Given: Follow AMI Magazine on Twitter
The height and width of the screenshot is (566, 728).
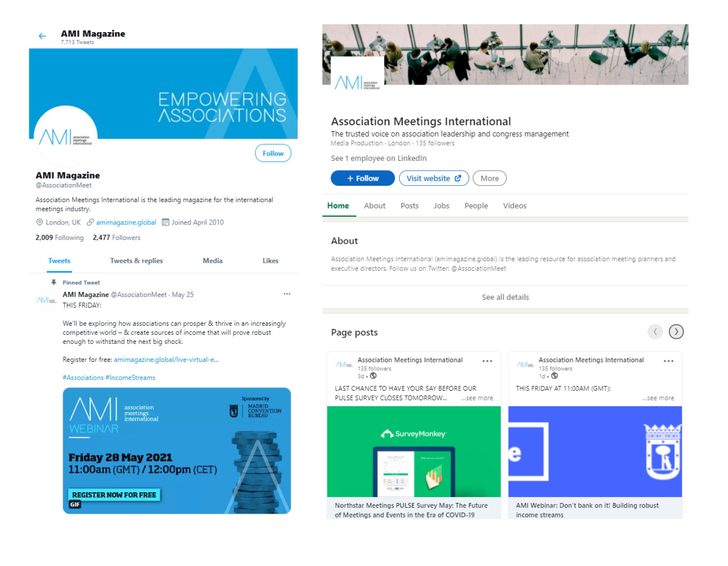Looking at the screenshot, I should click(273, 153).
